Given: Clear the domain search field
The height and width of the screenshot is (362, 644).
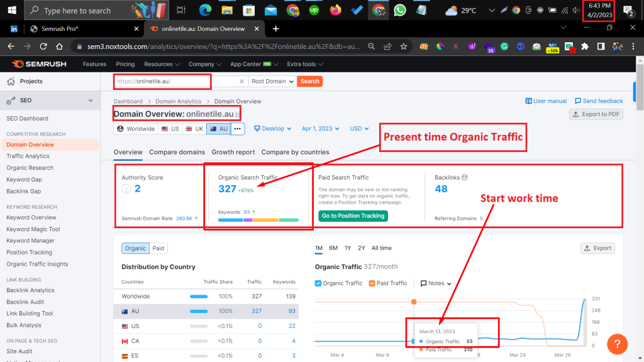Looking at the screenshot, I should pyautogui.click(x=241, y=81).
